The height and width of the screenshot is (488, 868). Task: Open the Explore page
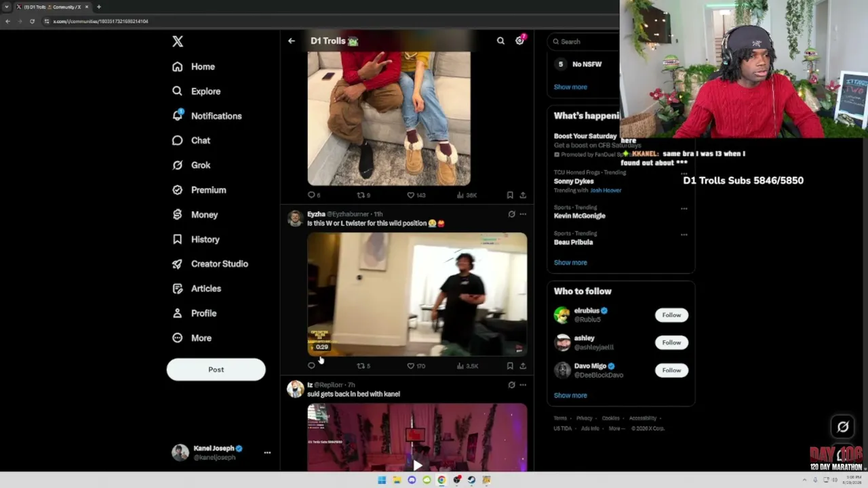click(197, 91)
